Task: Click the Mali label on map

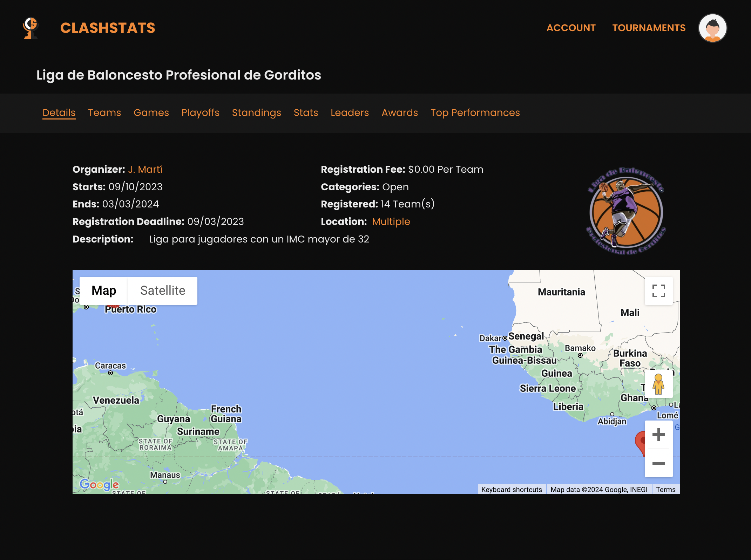Action: [x=630, y=313]
